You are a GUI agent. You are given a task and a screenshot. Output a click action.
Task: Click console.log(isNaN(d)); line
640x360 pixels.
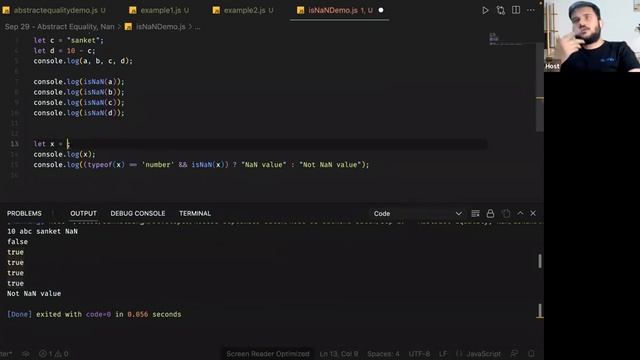coord(79,113)
